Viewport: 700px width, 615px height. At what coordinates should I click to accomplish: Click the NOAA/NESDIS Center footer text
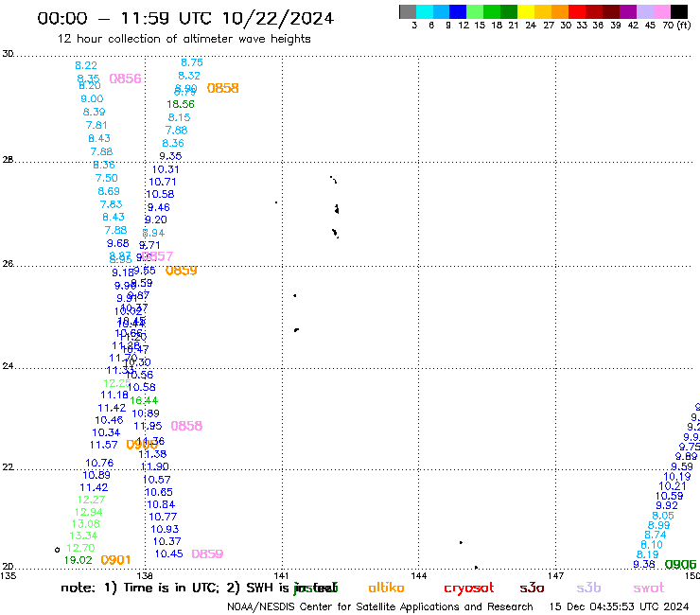point(380,607)
